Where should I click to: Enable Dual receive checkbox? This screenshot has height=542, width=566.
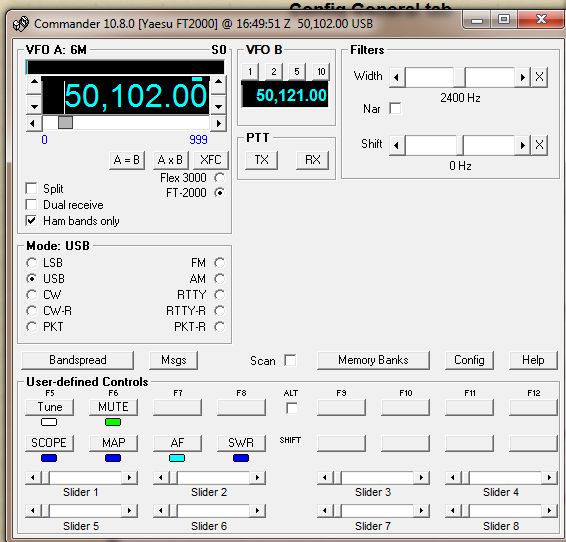pyautogui.click(x=31, y=205)
